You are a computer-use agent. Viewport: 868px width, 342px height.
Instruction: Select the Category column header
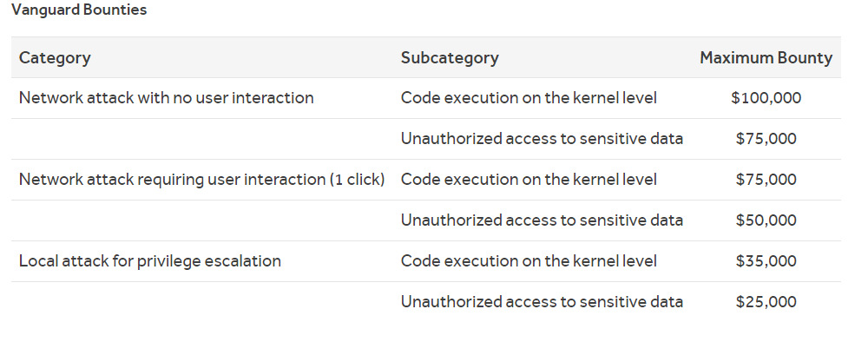(x=55, y=57)
